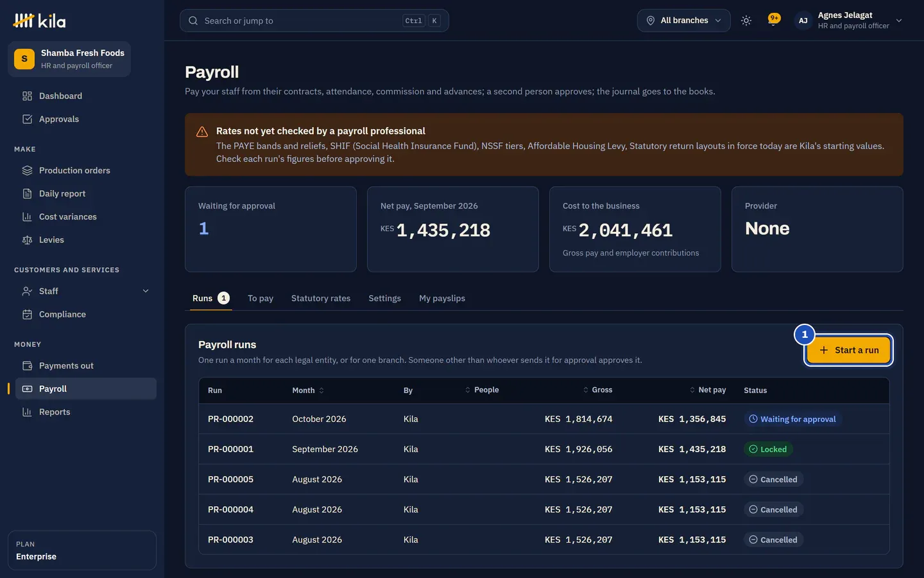Open the All branches dropdown

click(684, 21)
